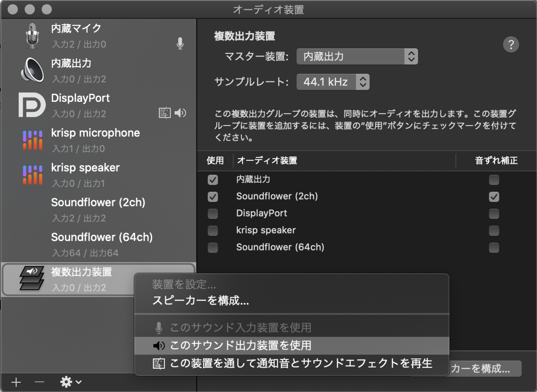This screenshot has height=392, width=537.
Task: Click the default input mic indicator on 内蔵マイク
Action: [180, 43]
